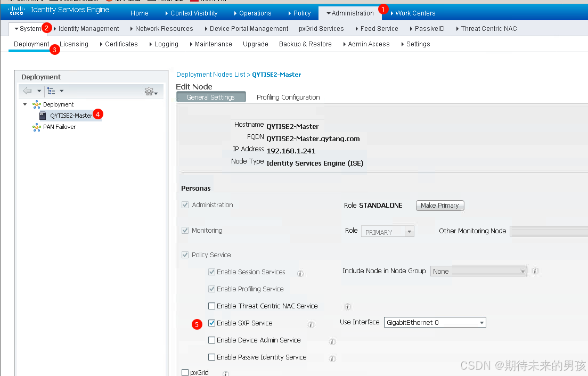Show info for Threat Centric NAC Service
Image resolution: width=588 pixels, height=376 pixels.
347,307
